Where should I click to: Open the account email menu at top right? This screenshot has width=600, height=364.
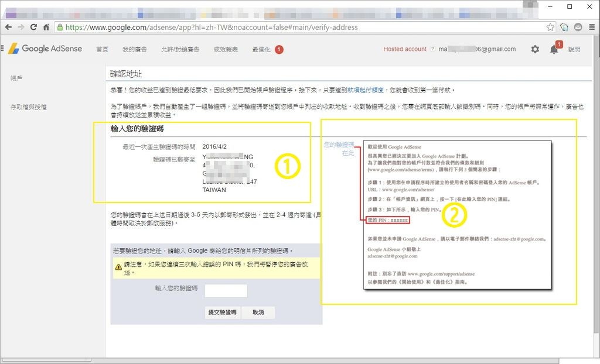point(477,49)
